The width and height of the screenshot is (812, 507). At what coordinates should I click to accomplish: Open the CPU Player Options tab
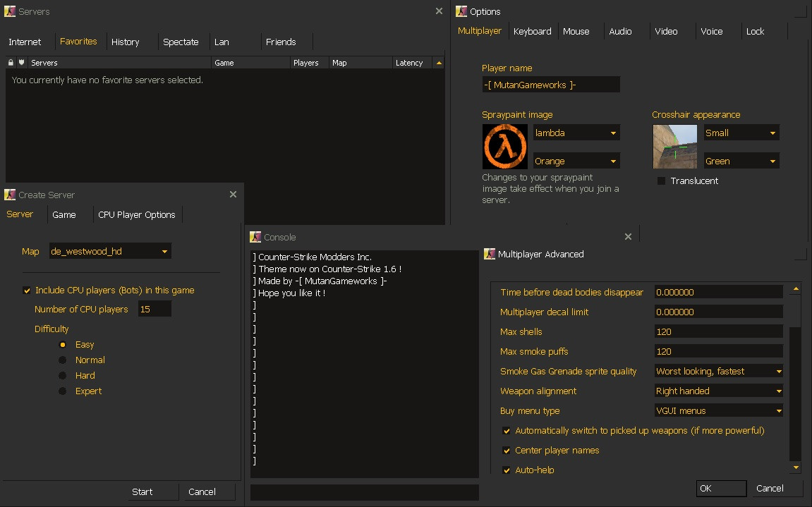point(137,214)
